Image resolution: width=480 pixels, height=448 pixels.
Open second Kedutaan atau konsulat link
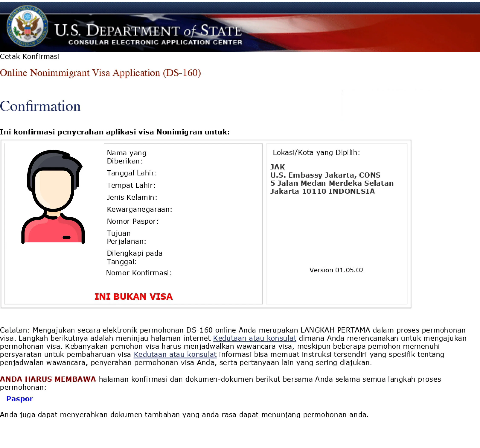pyautogui.click(x=175, y=354)
